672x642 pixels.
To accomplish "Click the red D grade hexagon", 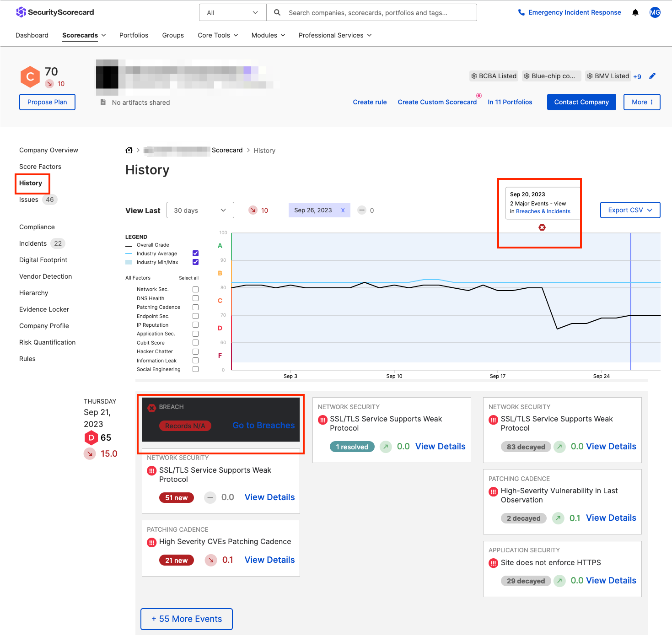I will (x=91, y=437).
